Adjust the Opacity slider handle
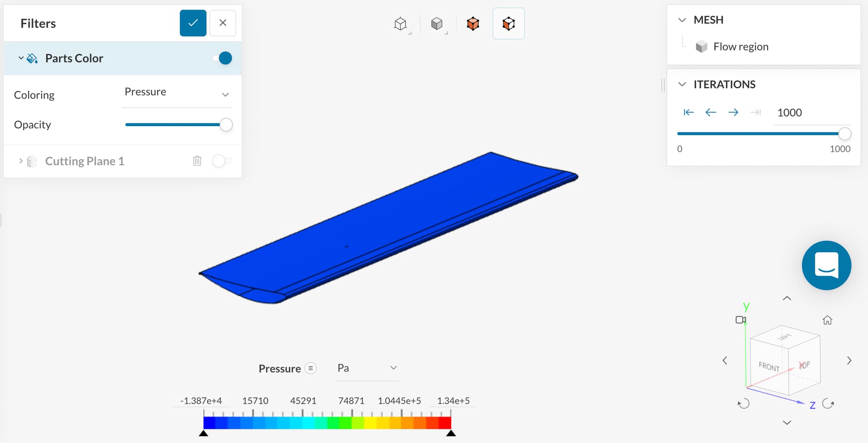Screen dimensions: 868x443 click(x=226, y=125)
